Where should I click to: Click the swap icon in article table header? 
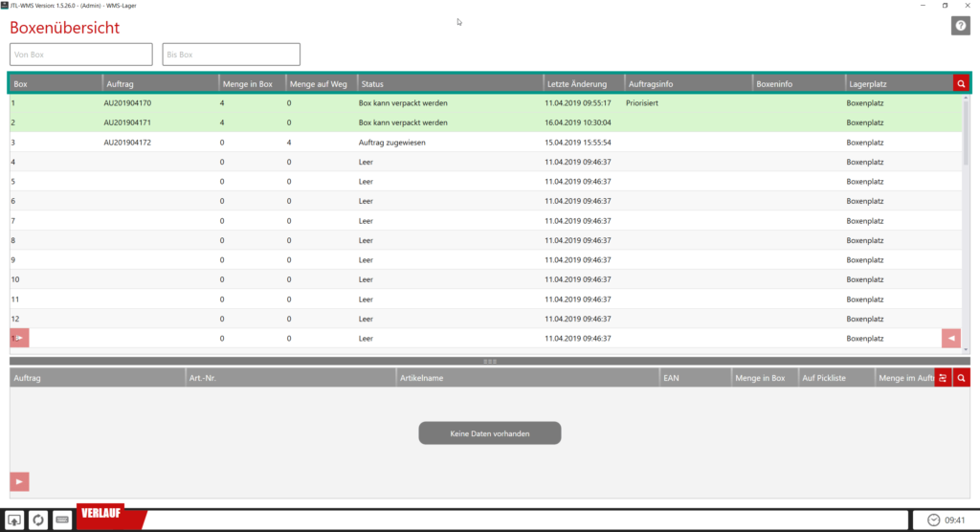pos(943,378)
